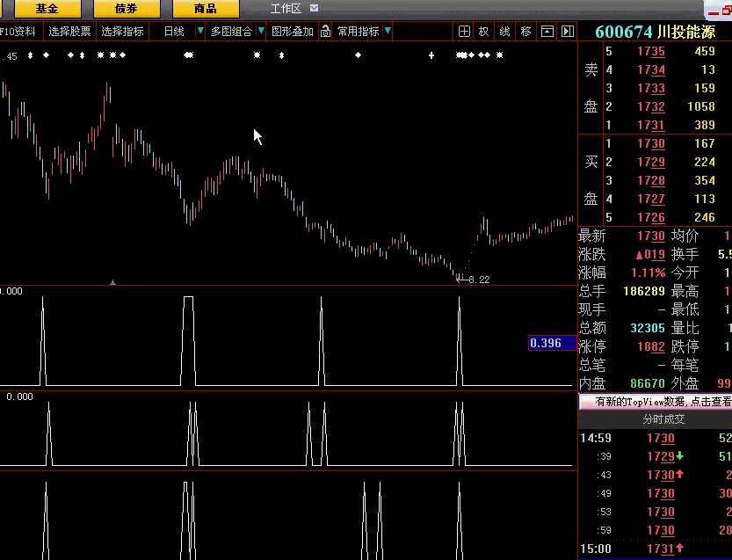
Task: Click buy level 4 price 1727
Action: click(651, 199)
